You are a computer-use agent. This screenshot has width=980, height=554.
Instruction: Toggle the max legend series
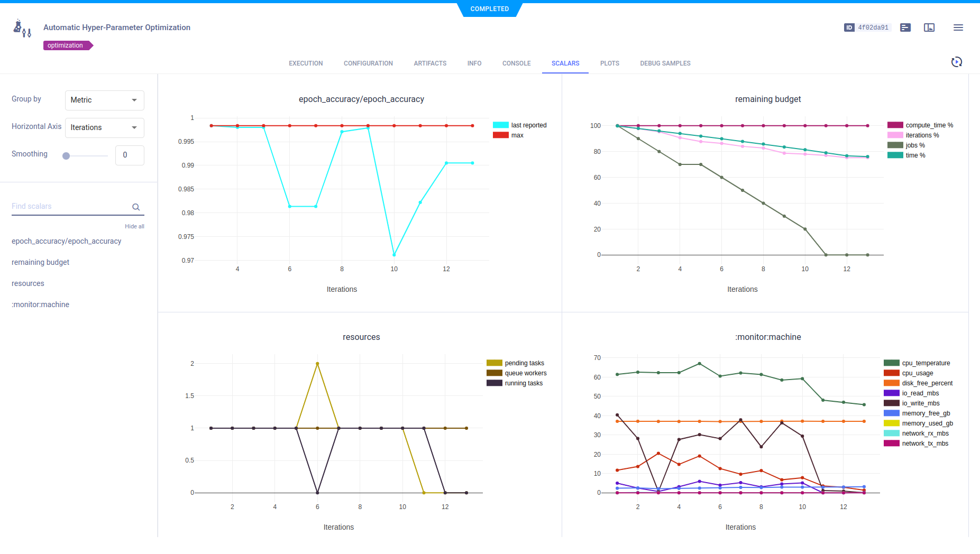pos(508,135)
